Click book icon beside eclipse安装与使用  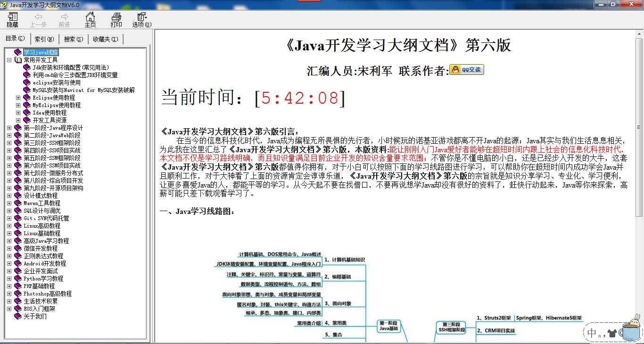click(x=27, y=82)
